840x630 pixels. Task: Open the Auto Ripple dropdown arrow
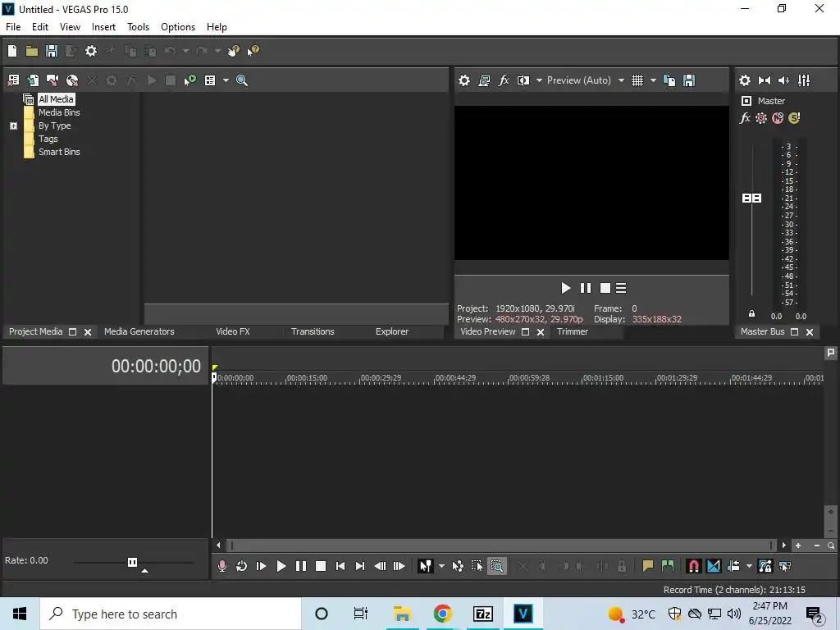click(749, 566)
